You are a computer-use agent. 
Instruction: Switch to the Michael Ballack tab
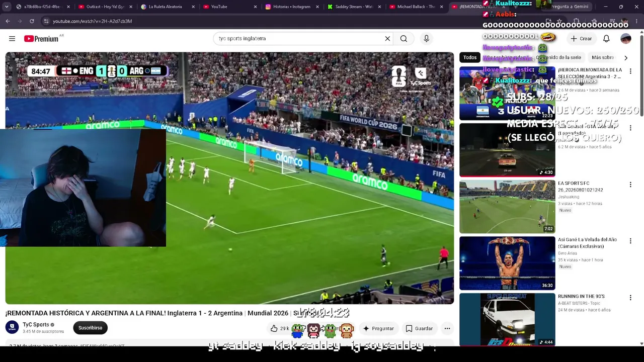coord(416,7)
